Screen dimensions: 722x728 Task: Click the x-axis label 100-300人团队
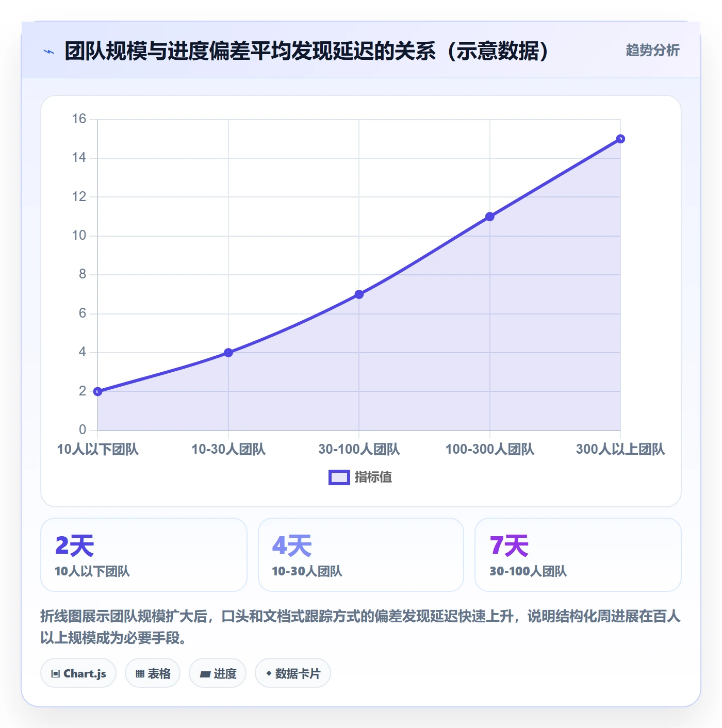490,449
